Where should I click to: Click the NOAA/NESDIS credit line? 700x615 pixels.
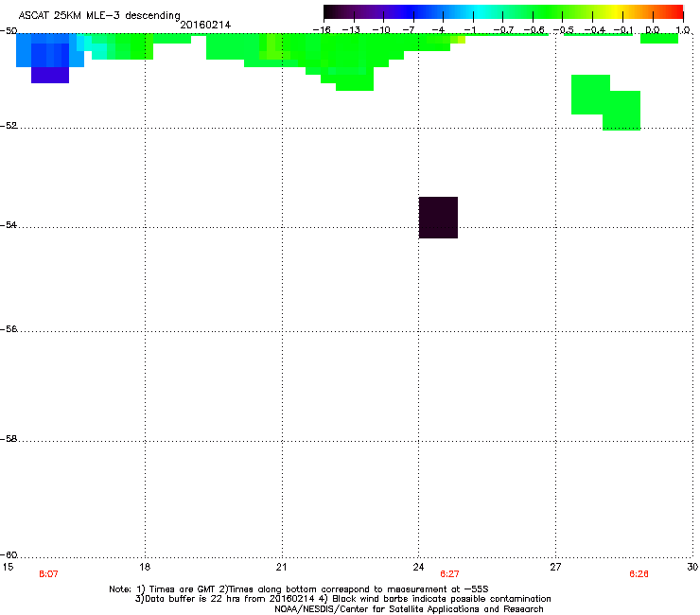pos(409,609)
